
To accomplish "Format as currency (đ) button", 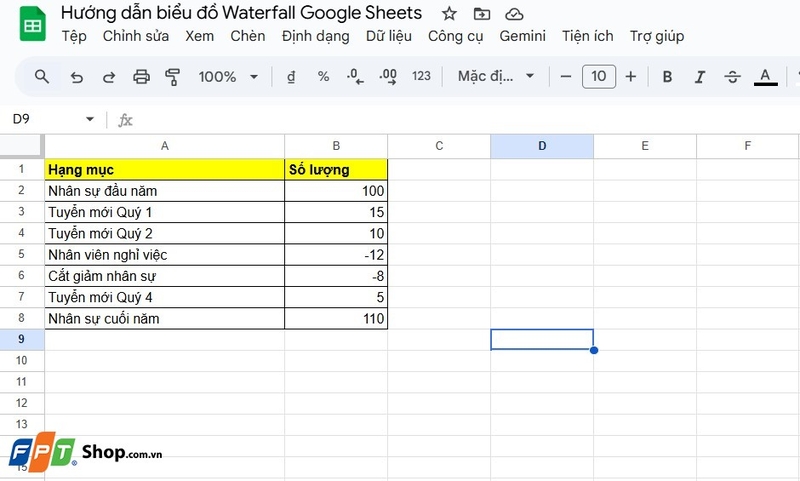I will [x=291, y=77].
